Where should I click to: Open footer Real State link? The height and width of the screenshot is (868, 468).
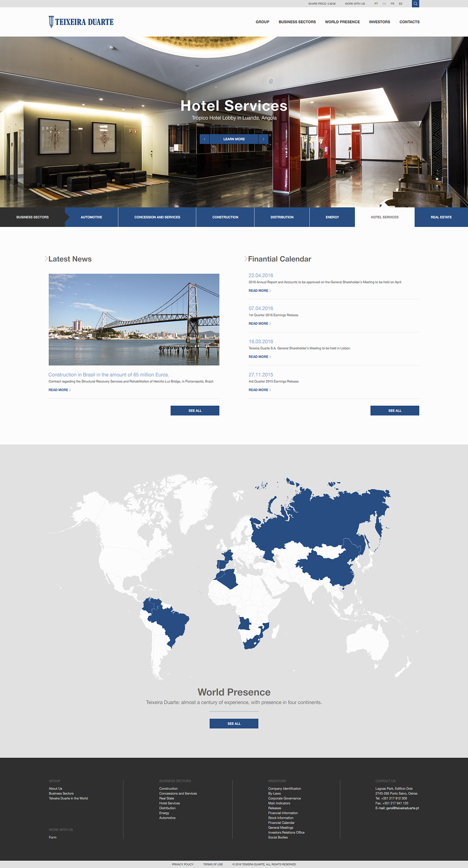[x=166, y=798]
